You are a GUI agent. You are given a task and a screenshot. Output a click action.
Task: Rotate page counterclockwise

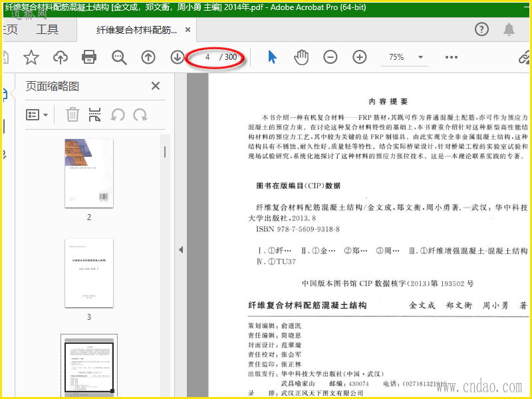(x=118, y=115)
